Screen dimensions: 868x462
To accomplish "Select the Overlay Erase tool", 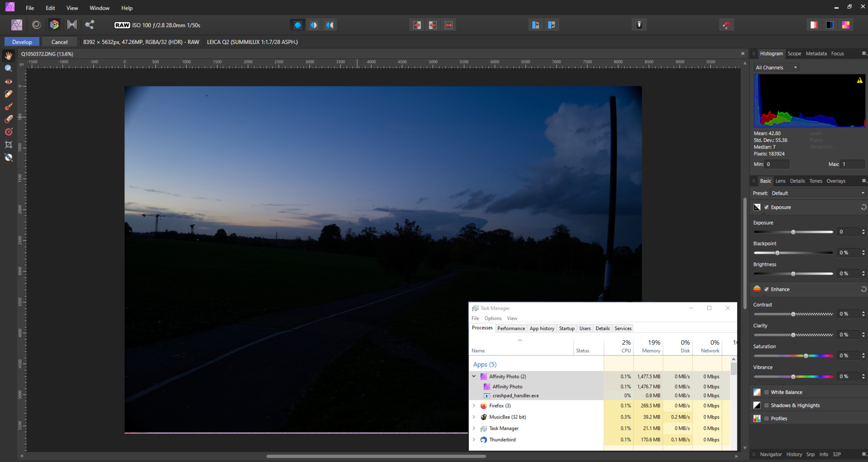I will pyautogui.click(x=8, y=119).
